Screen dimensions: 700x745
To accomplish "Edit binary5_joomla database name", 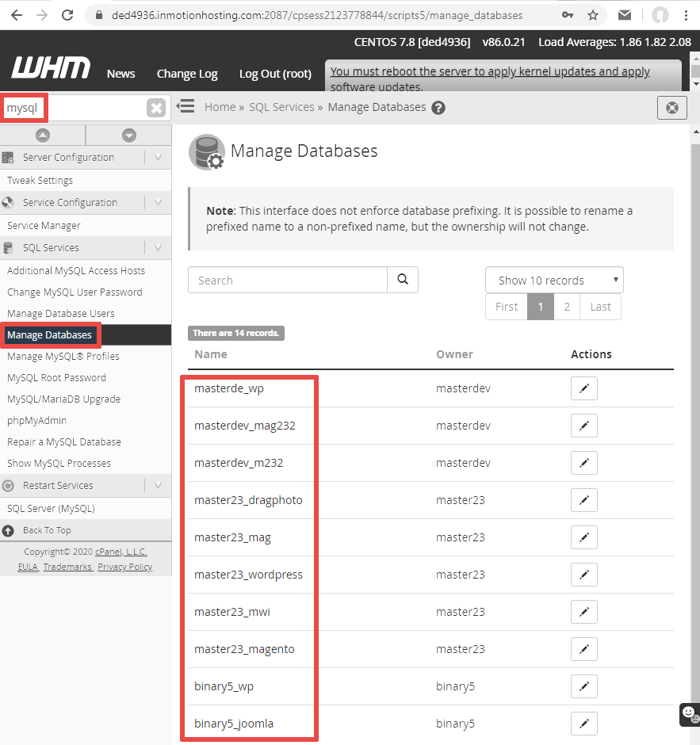I will 584,724.
